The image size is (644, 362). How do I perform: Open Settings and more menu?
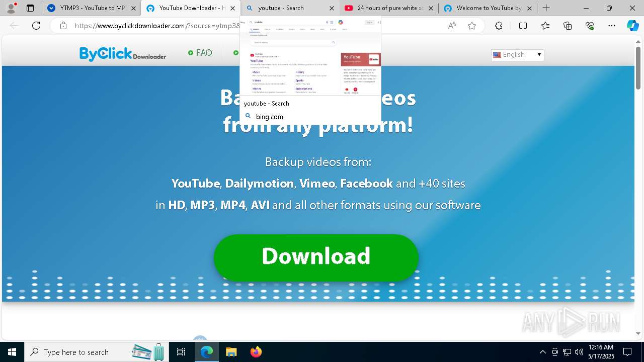(x=612, y=26)
